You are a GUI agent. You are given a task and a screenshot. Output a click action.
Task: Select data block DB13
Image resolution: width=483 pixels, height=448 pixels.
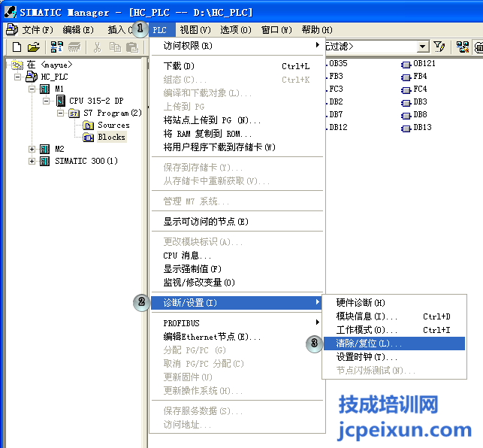[421, 127]
